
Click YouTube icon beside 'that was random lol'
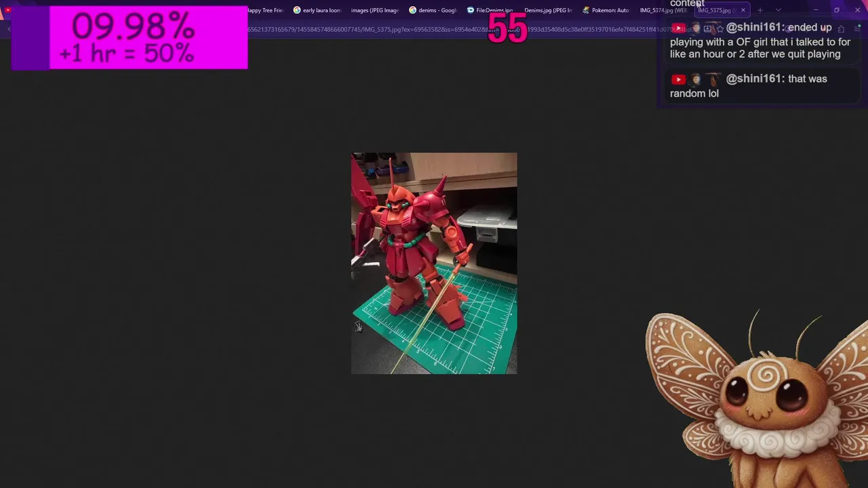pyautogui.click(x=677, y=79)
